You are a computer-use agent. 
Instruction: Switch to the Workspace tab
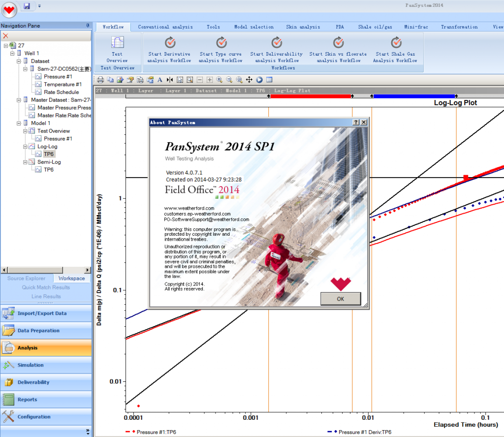tap(72, 278)
